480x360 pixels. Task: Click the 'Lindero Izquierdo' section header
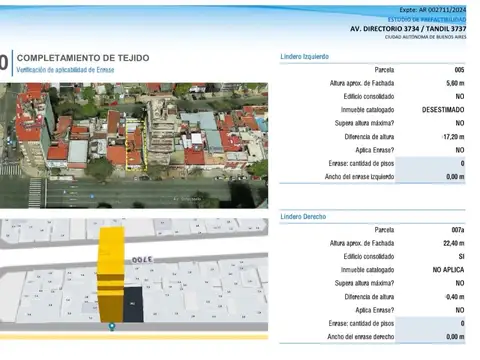pos(305,57)
